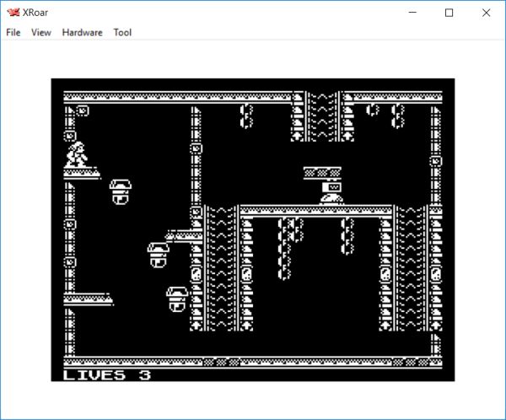
Task: Click the LIVES 3 counter text
Action: (107, 374)
